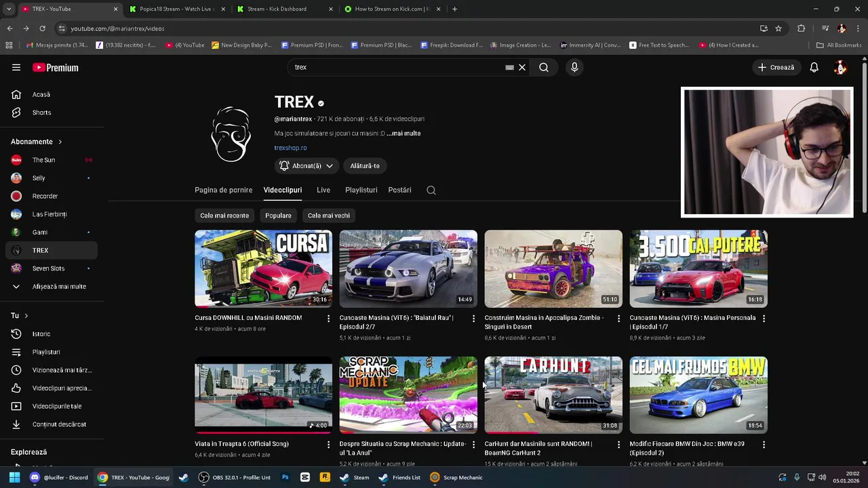Screen dimensions: 868x488
Task: Play Cursa DOWNHILL video thumbnail
Action: pyautogui.click(x=263, y=269)
